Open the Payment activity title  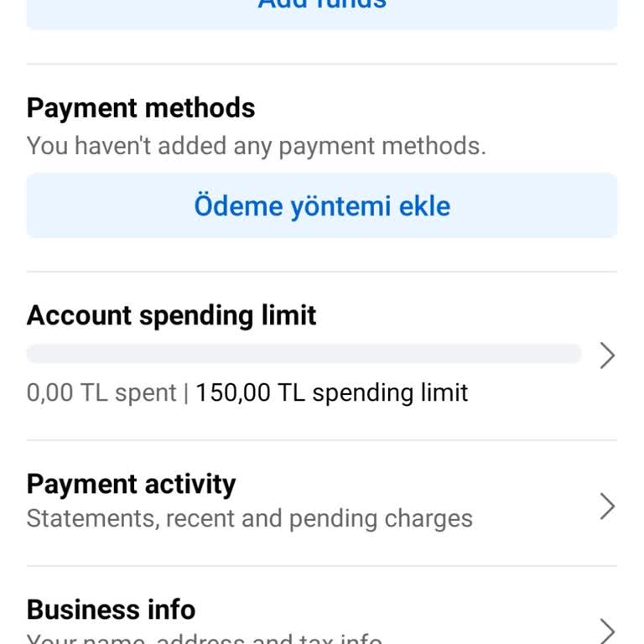tap(131, 484)
